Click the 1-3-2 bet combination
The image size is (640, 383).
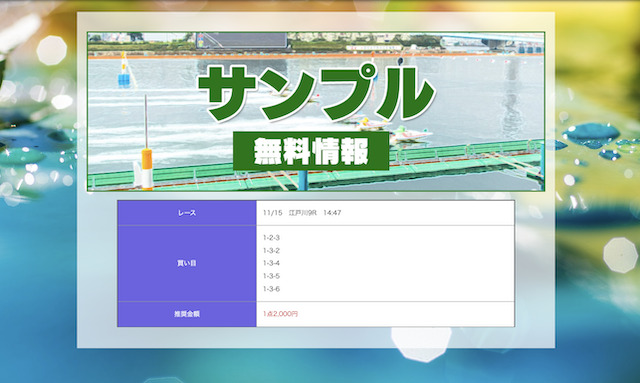click(x=271, y=250)
